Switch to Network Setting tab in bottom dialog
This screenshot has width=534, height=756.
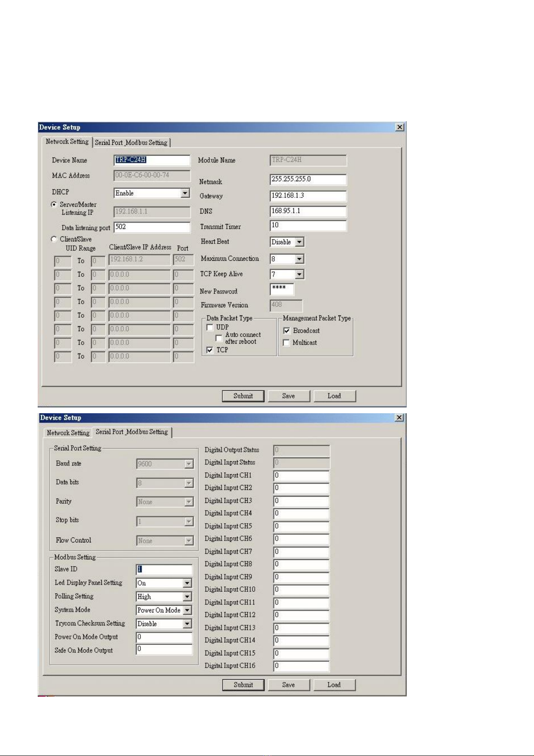coord(68,433)
